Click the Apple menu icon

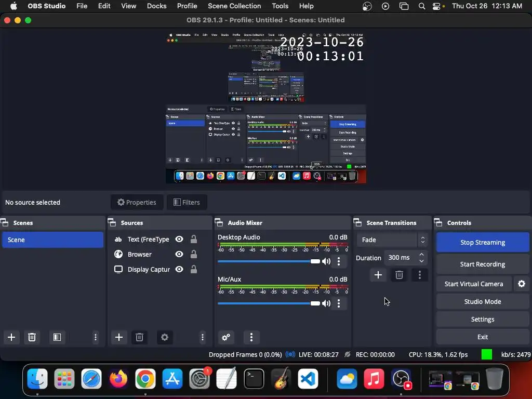click(14, 6)
